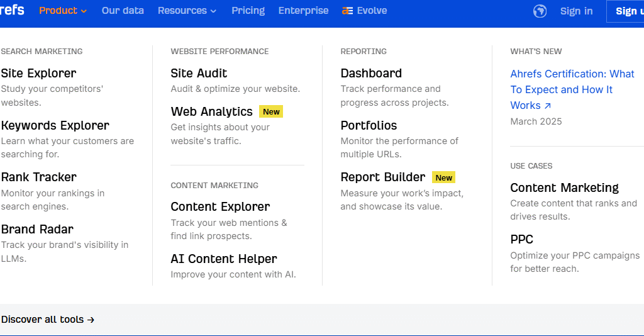Open Content Explorer tool
644x336 pixels.
tap(220, 206)
